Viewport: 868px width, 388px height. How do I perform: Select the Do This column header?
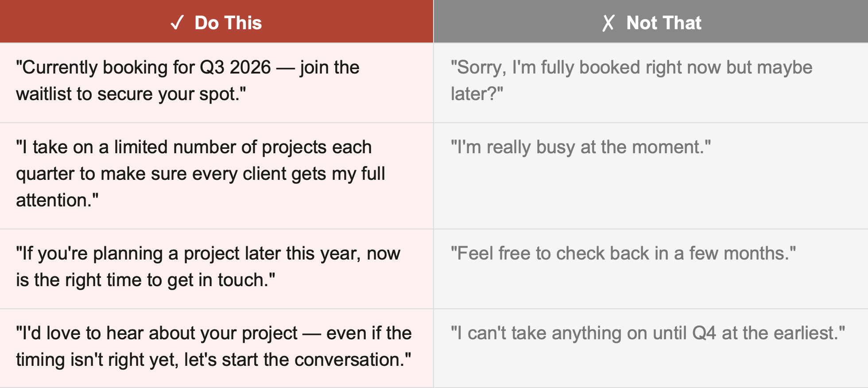pos(217,21)
